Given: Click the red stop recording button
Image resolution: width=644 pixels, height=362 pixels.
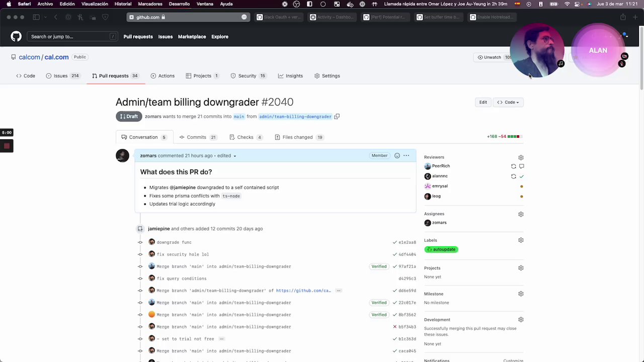Looking at the screenshot, I should point(7,146).
